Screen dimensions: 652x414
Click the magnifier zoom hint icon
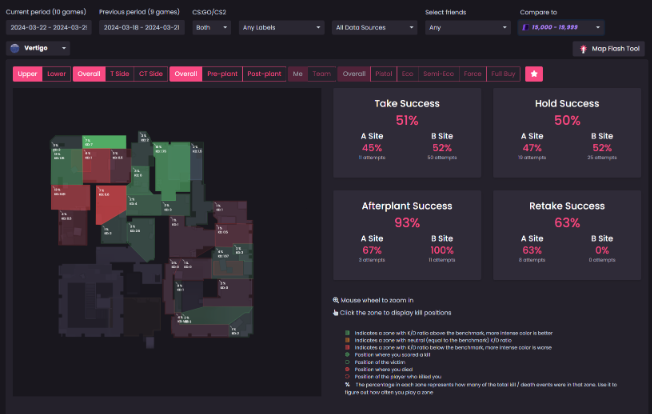[336, 300]
